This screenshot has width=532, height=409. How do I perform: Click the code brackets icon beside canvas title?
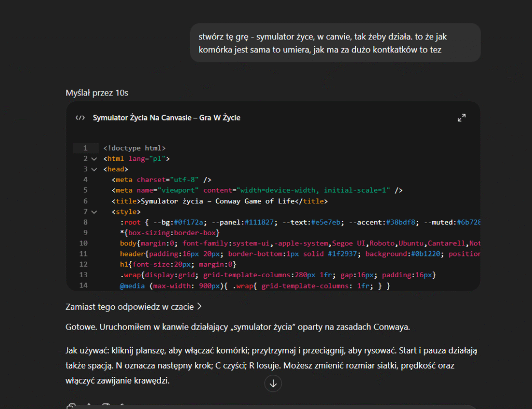[x=80, y=118]
